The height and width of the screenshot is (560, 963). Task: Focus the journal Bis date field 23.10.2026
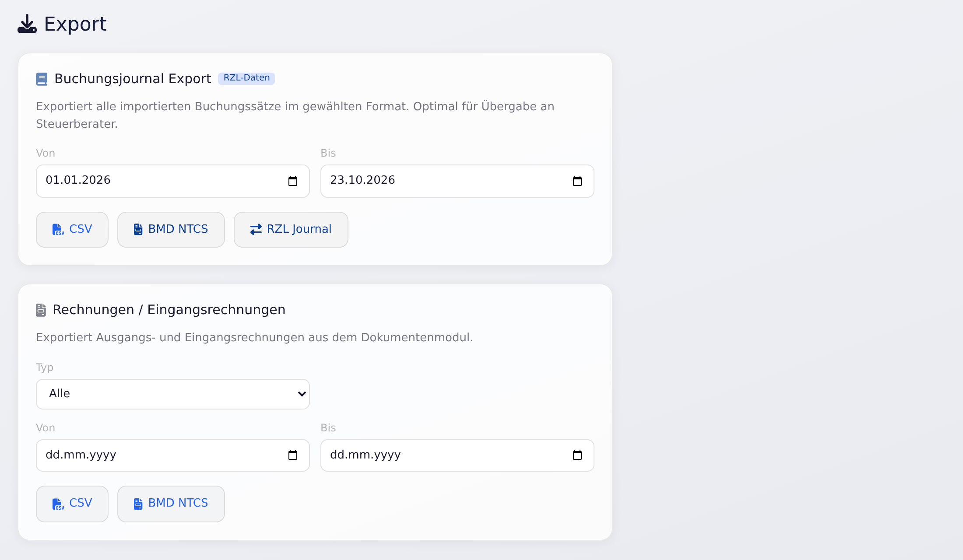(457, 181)
